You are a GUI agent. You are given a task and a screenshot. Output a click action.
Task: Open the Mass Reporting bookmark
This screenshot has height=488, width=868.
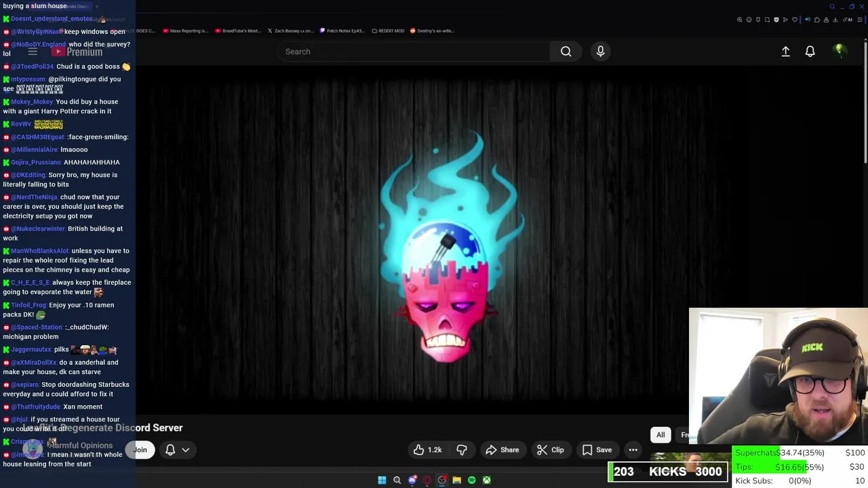[185, 30]
